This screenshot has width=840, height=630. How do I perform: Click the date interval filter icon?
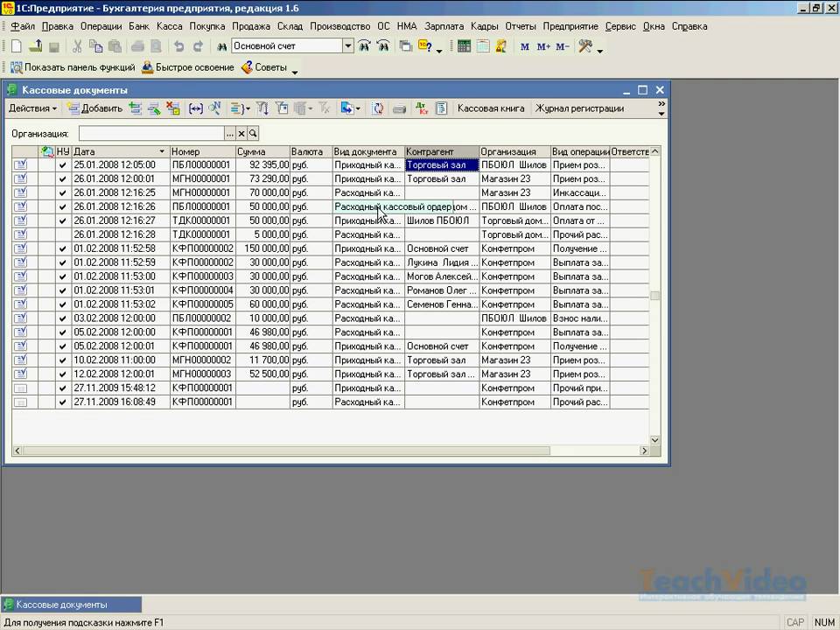[196, 108]
